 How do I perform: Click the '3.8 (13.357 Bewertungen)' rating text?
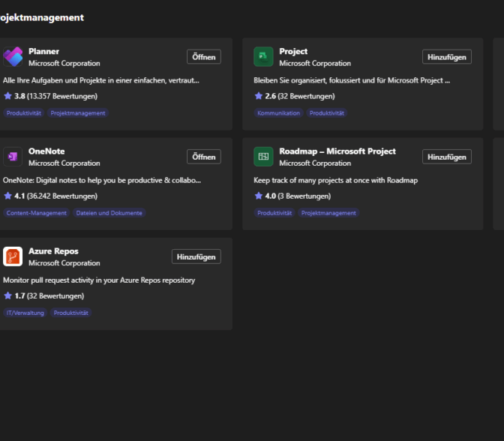coord(56,96)
